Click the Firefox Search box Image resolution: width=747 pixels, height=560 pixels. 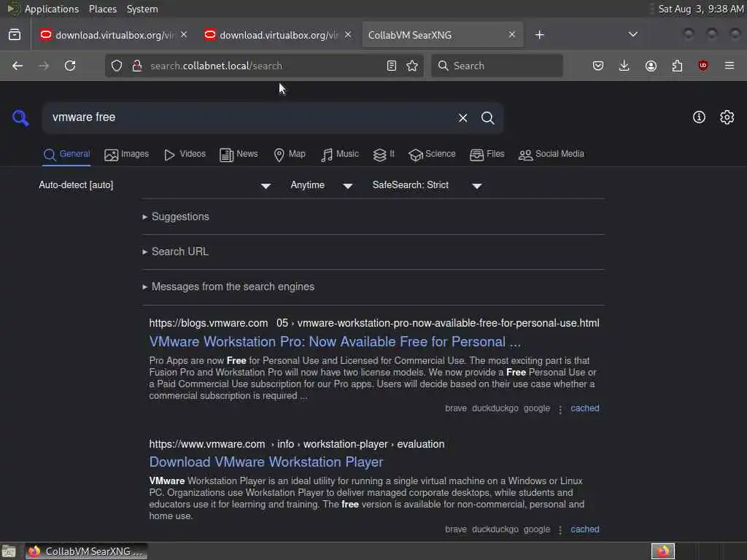pyautogui.click(x=497, y=66)
